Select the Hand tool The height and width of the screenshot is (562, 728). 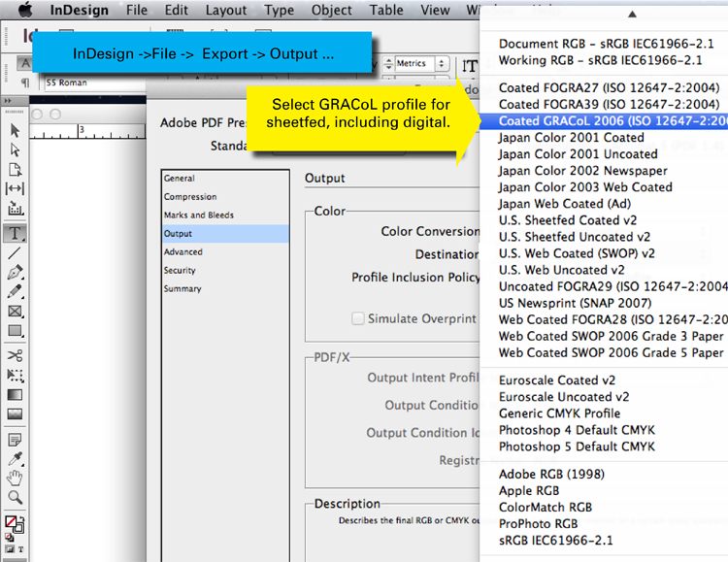(15, 478)
